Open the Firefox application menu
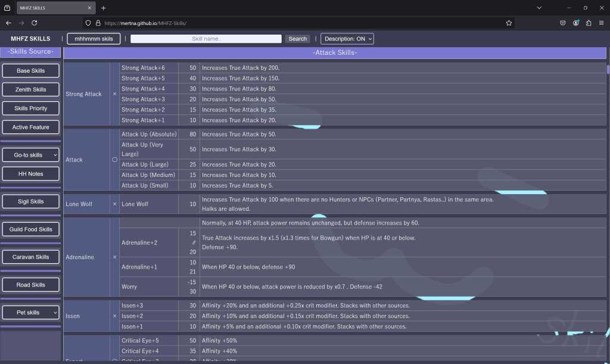The height and width of the screenshot is (364, 610). 601,23
